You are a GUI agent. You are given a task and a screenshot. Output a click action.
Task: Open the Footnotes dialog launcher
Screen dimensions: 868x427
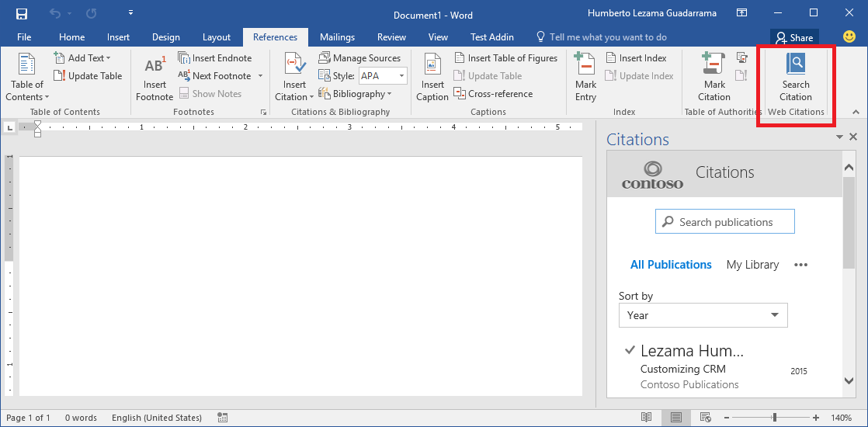tap(263, 113)
